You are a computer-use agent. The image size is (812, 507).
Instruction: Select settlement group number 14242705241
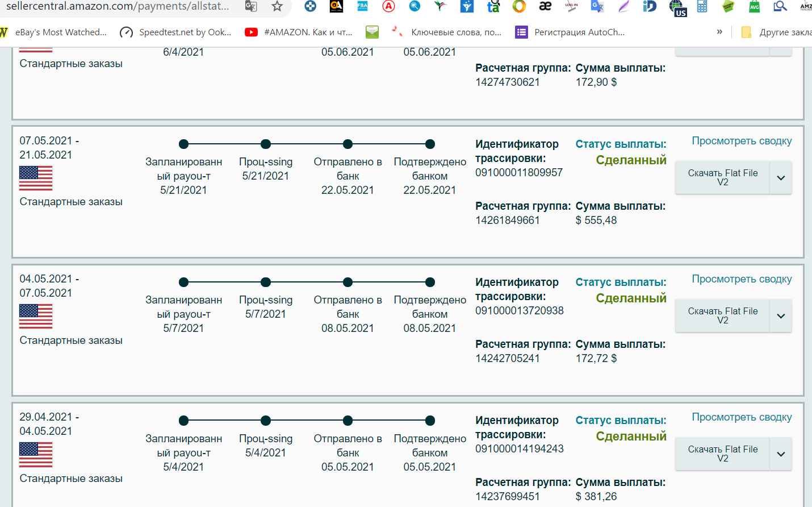(508, 358)
